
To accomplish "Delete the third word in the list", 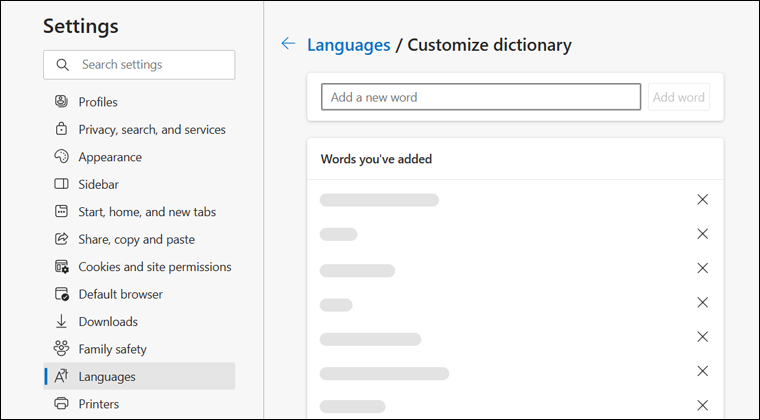I will (x=702, y=268).
